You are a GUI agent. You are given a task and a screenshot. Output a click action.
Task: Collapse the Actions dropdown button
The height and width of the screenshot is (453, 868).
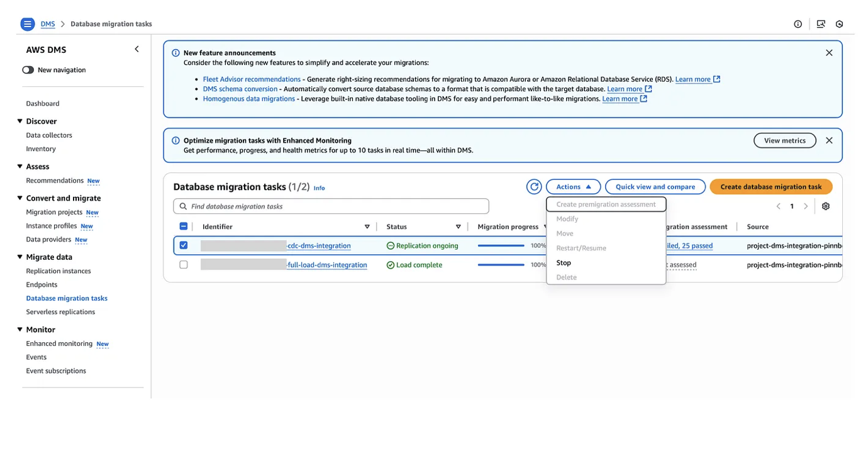click(573, 187)
